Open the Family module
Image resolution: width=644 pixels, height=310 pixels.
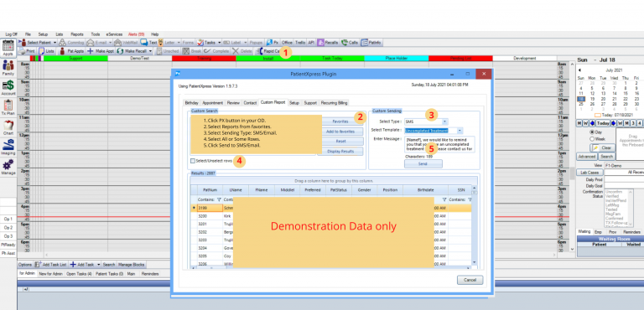click(8, 68)
